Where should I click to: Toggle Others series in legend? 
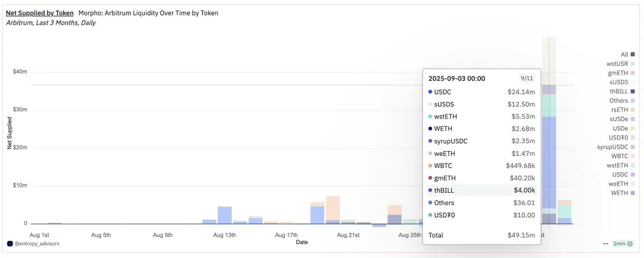click(623, 100)
